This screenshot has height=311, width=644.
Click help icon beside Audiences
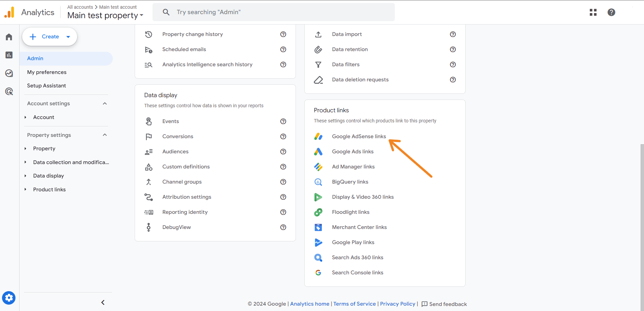pyautogui.click(x=283, y=152)
